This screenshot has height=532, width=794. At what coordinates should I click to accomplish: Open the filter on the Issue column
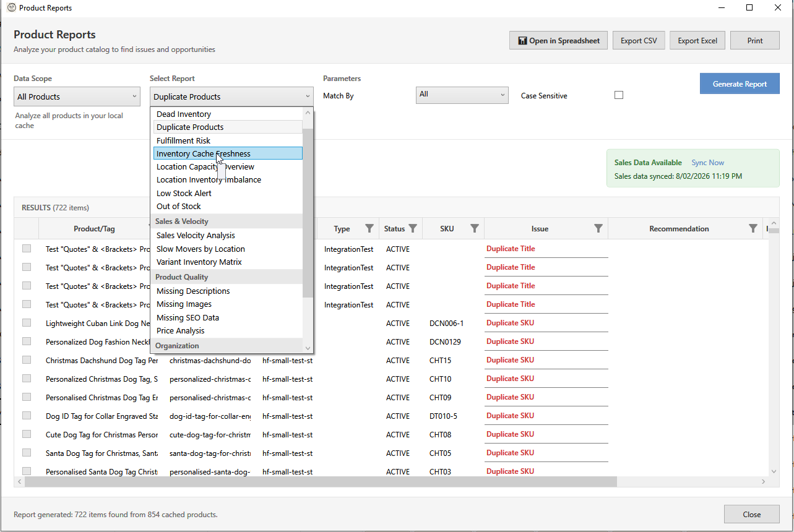(x=598, y=228)
